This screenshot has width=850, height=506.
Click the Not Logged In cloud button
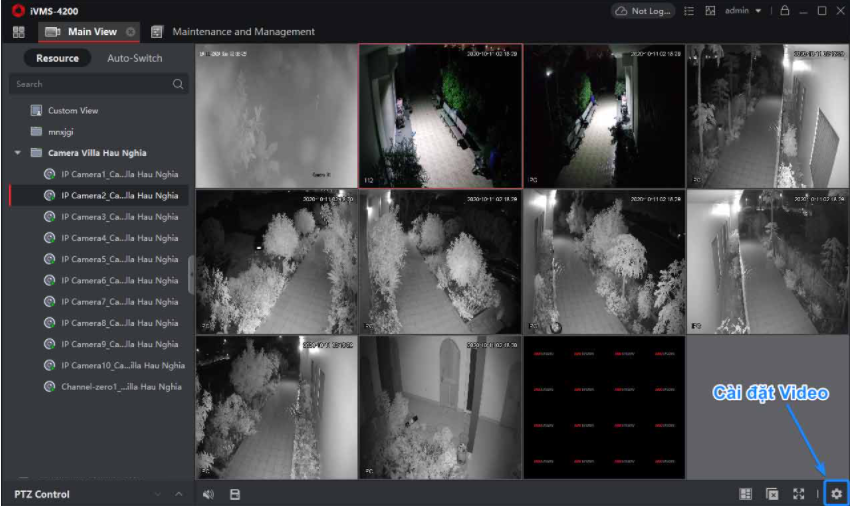point(642,10)
